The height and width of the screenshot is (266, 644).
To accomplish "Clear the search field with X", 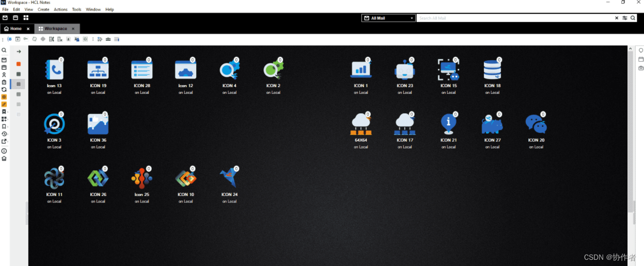I will pyautogui.click(x=617, y=18).
